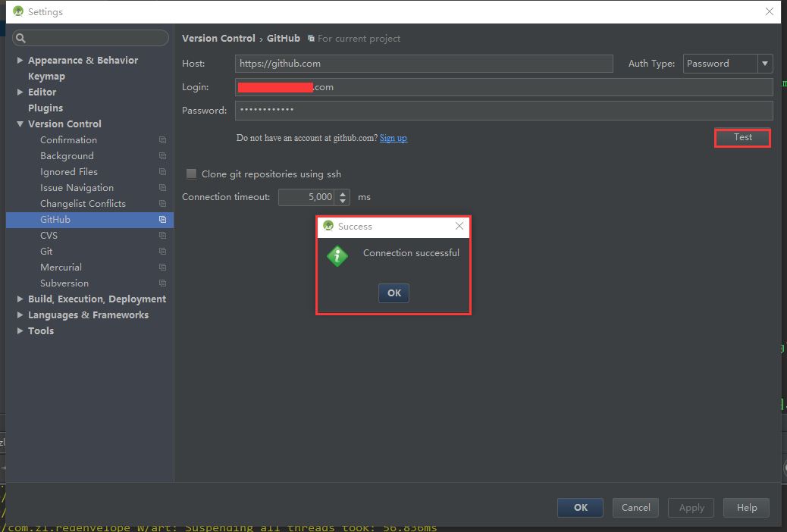This screenshot has height=532, width=787.
Task: Click into the settings search field
Action: [90, 38]
